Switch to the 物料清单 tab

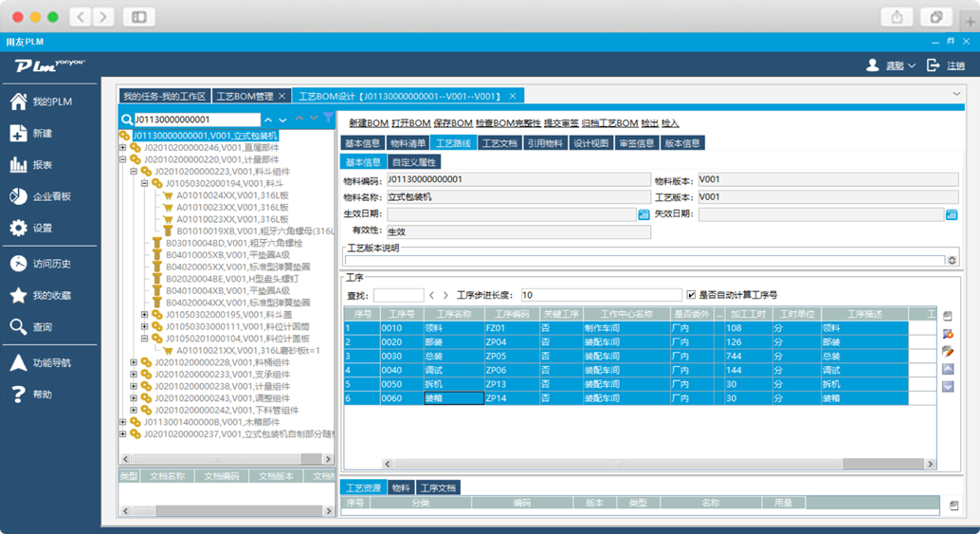coord(408,143)
